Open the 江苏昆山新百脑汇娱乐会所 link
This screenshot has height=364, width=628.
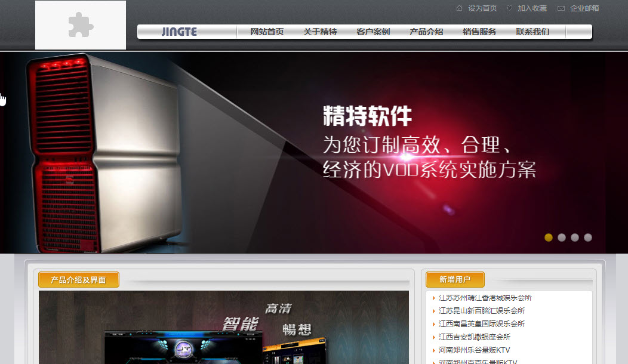pyautogui.click(x=481, y=311)
